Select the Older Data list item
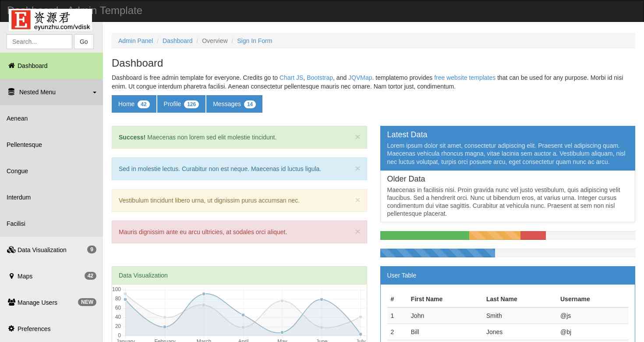The image size is (644, 342). click(x=508, y=196)
